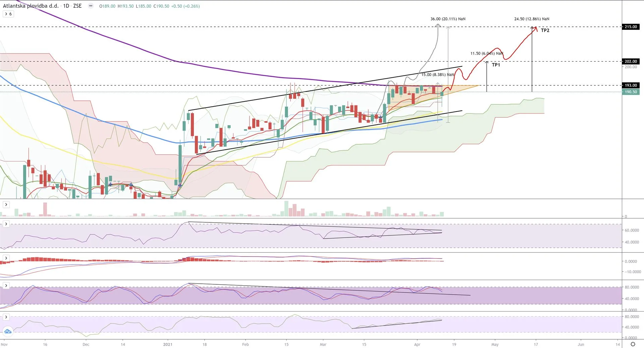
Task: Click the 193.00 price level label
Action: [x=631, y=85]
